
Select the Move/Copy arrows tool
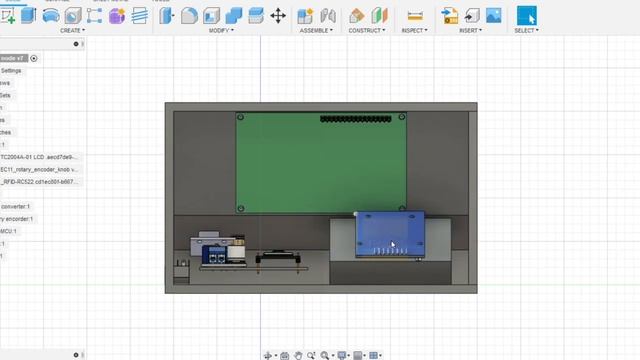click(278, 16)
